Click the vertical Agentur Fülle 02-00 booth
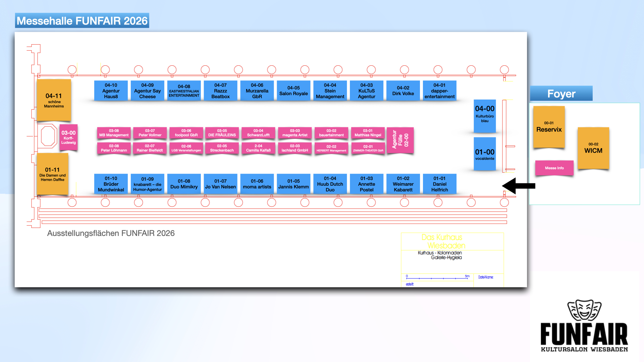The height and width of the screenshot is (362, 644). (400, 140)
